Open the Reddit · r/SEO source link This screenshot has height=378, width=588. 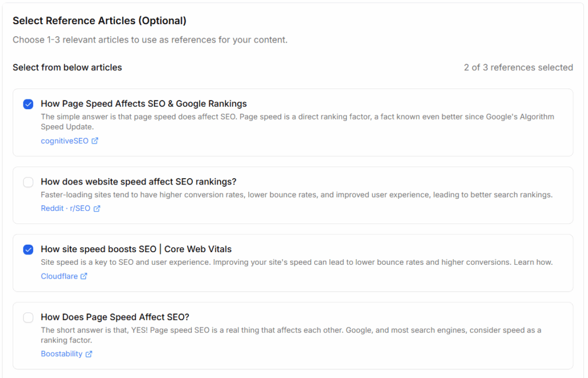click(x=65, y=208)
